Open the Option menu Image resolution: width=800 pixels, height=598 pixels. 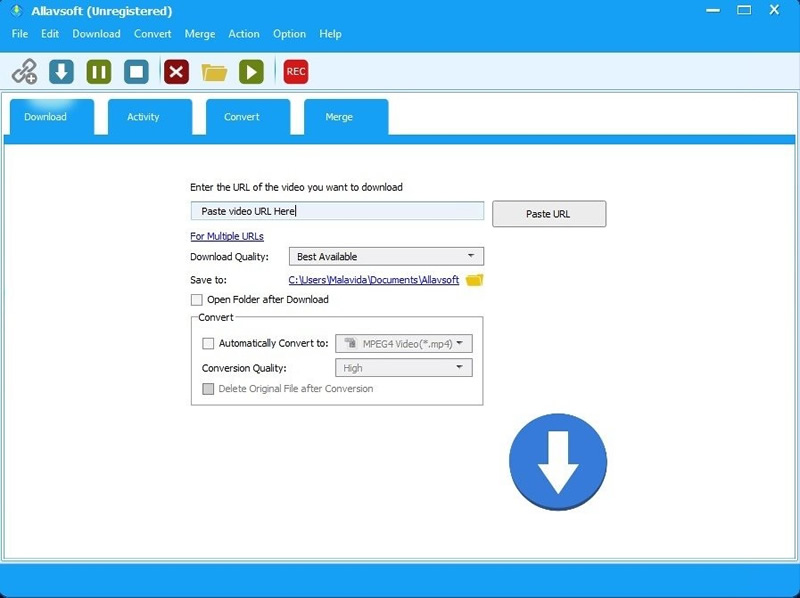tap(289, 34)
